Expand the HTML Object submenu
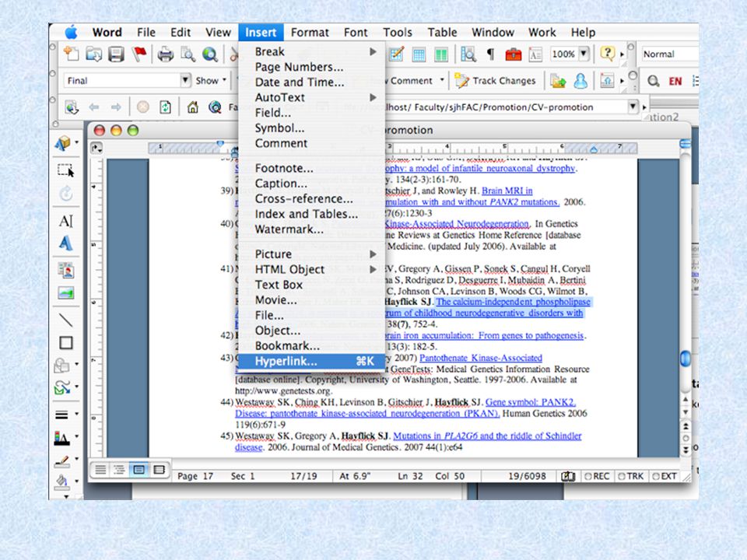Viewport: 747px width, 560px height. (x=312, y=269)
